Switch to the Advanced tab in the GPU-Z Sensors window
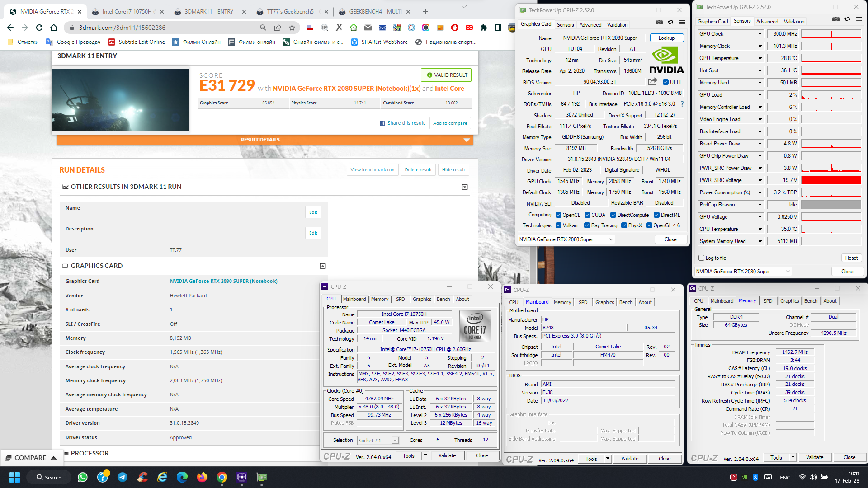Image resolution: width=868 pixels, height=488 pixels. click(767, 22)
